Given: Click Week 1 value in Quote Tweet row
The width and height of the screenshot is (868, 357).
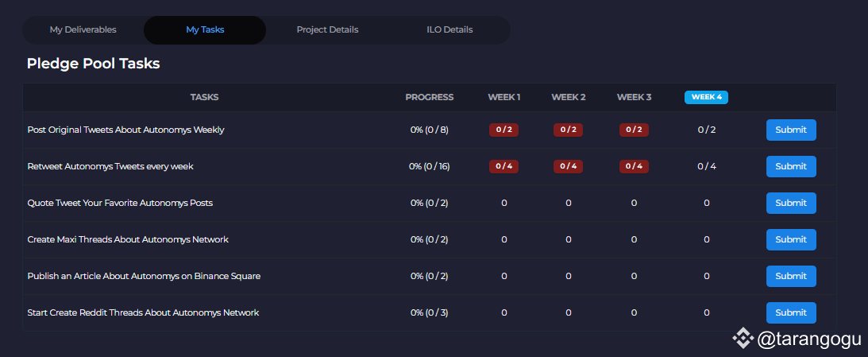Looking at the screenshot, I should (503, 203).
